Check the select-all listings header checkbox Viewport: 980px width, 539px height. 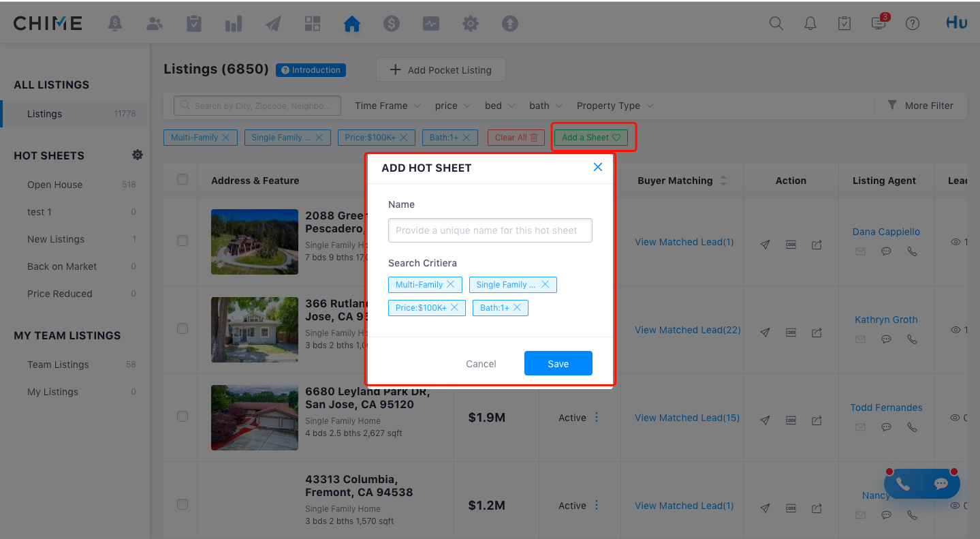pyautogui.click(x=183, y=180)
